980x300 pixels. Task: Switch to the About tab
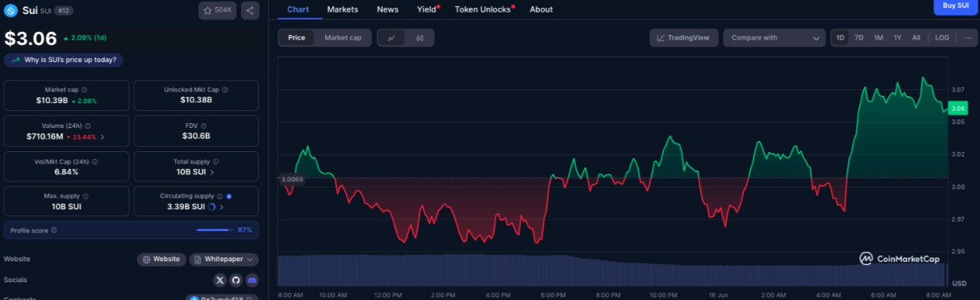(x=541, y=9)
